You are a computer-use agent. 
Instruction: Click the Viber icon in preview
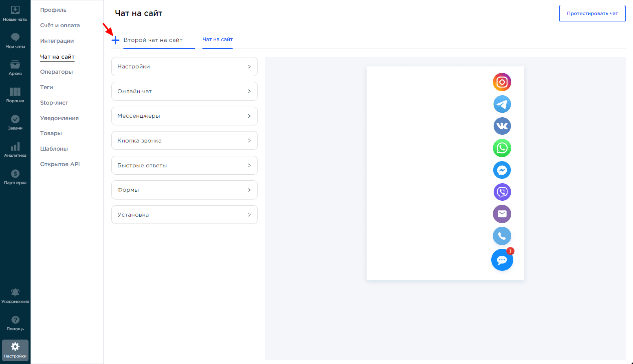coord(502,192)
